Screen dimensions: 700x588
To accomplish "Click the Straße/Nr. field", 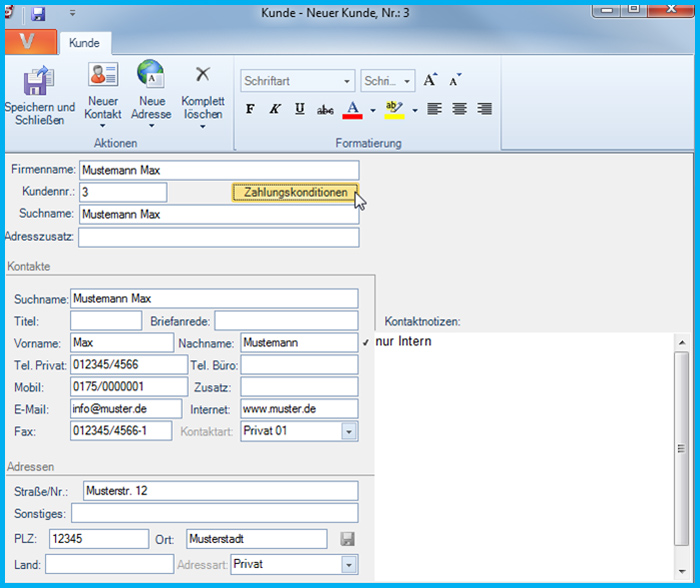I will pos(221,491).
